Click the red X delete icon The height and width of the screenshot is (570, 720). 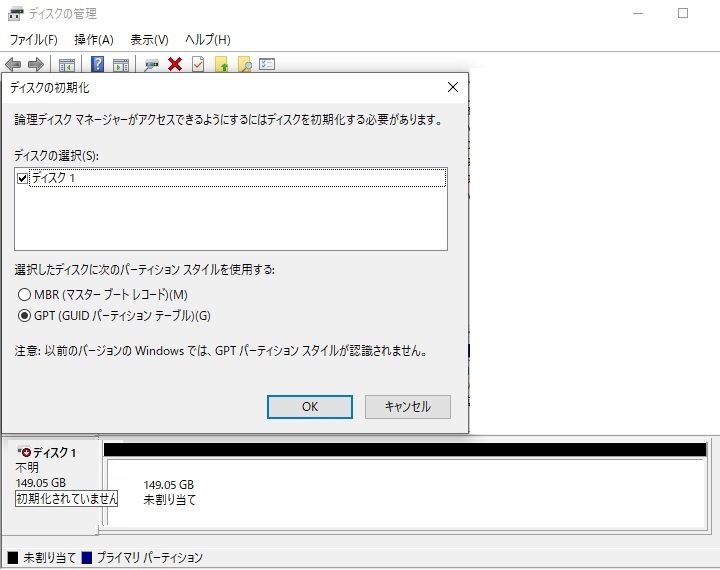point(175,64)
